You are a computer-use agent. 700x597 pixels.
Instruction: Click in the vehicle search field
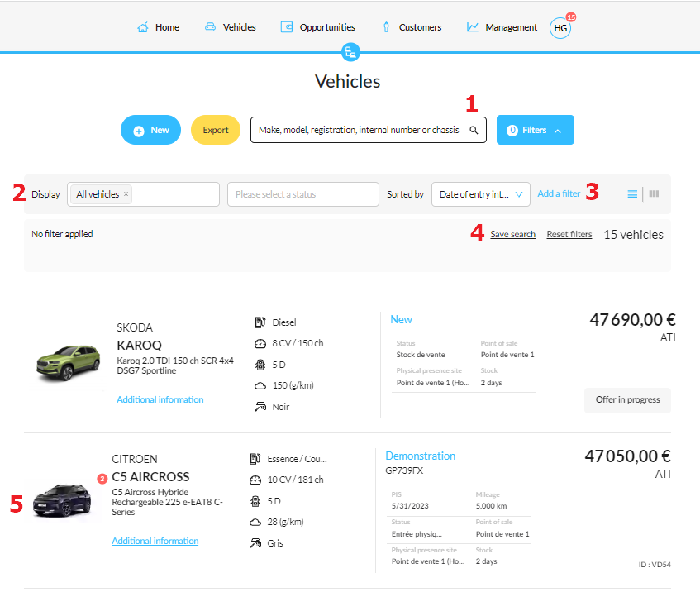click(x=369, y=130)
